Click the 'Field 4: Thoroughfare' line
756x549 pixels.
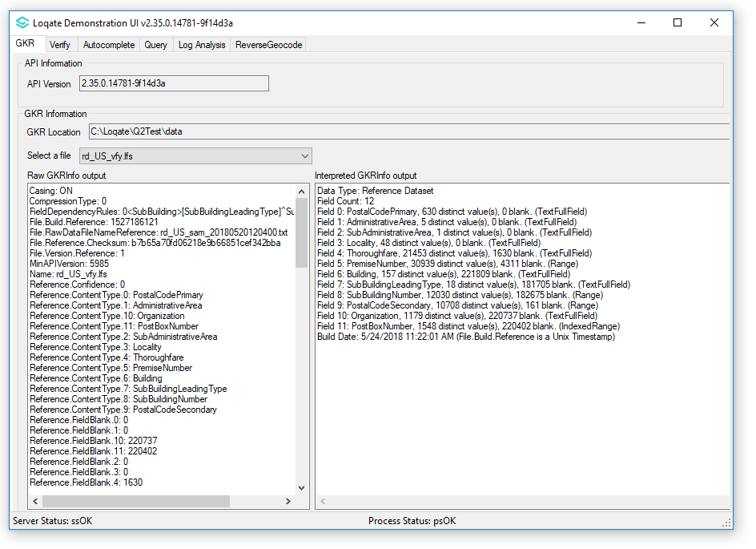[x=454, y=253]
